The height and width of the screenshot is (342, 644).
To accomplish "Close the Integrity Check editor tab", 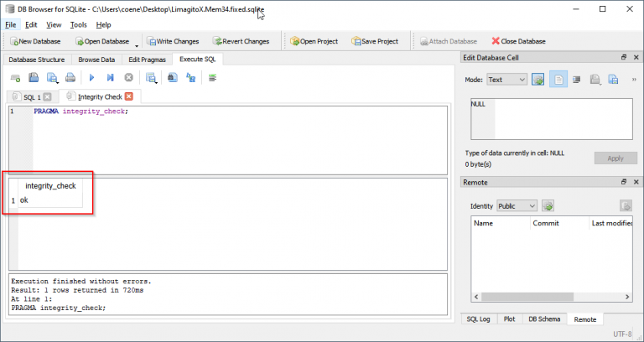I will [129, 96].
